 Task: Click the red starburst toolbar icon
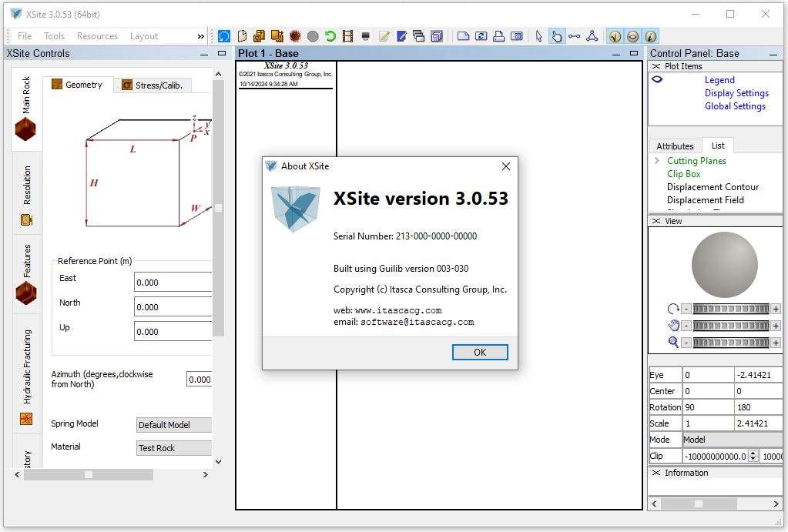tap(295, 36)
